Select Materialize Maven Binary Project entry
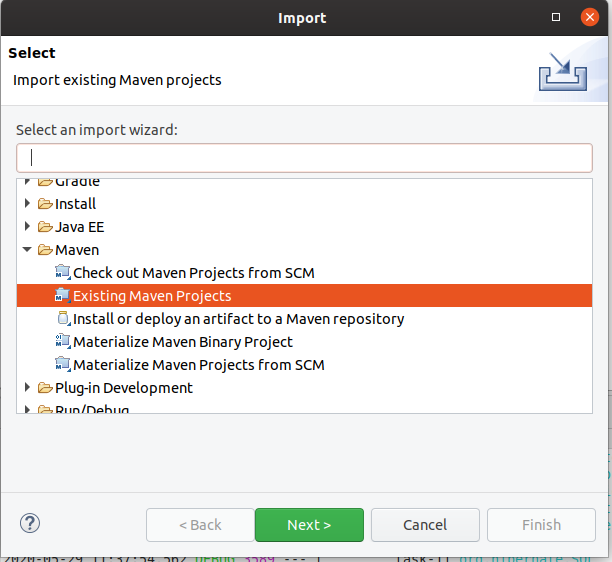The width and height of the screenshot is (612, 562). 183,342
